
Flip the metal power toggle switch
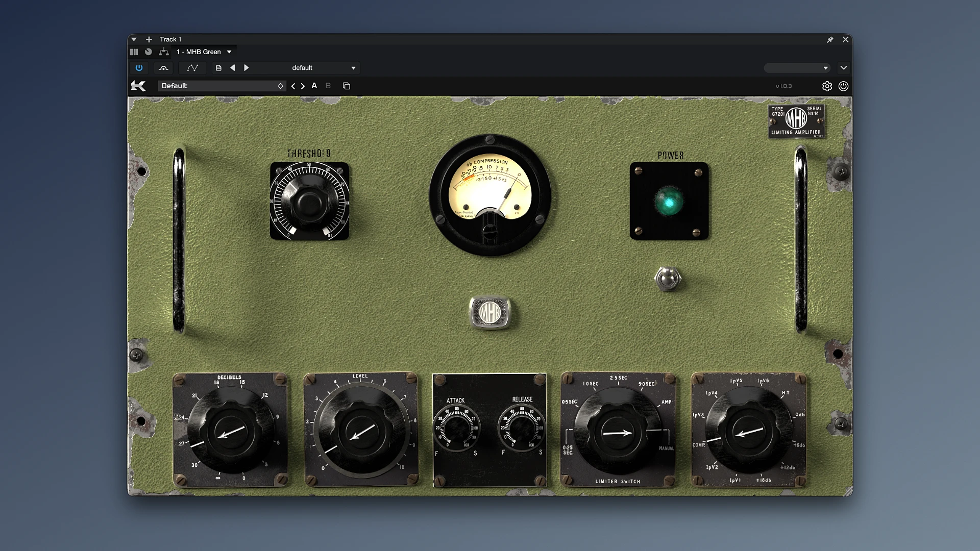pos(668,279)
